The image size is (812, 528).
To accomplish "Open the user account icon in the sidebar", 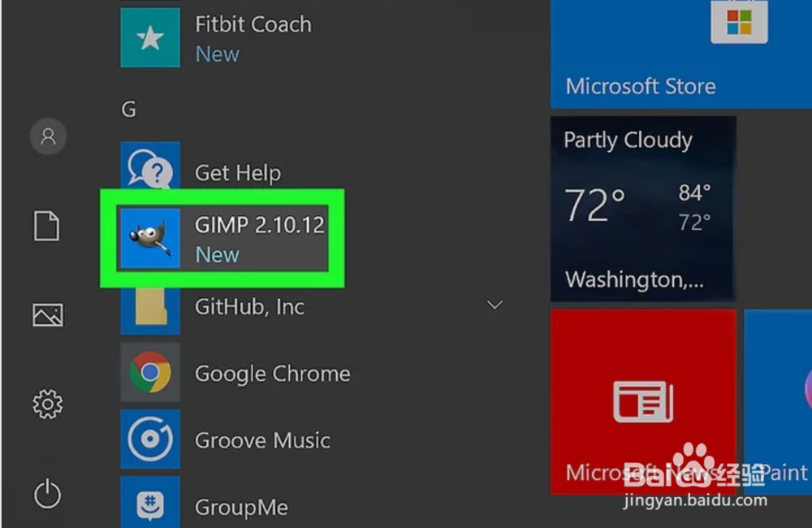I will pos(48,136).
